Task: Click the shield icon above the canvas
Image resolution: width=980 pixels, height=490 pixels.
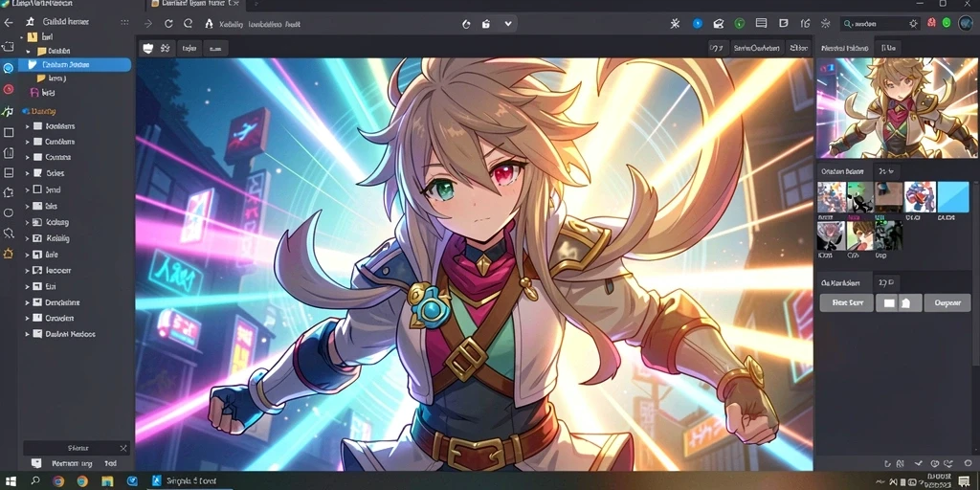Action: (148, 48)
